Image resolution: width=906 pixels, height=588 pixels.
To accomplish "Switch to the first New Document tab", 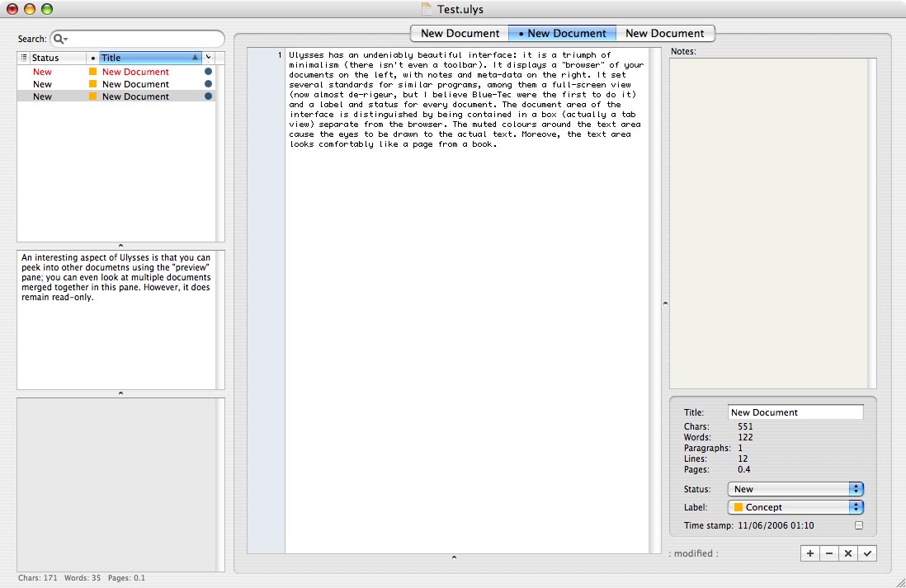I will point(460,34).
